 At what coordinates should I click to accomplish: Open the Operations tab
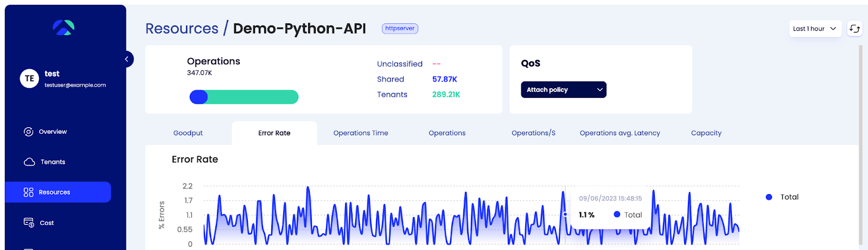click(447, 133)
